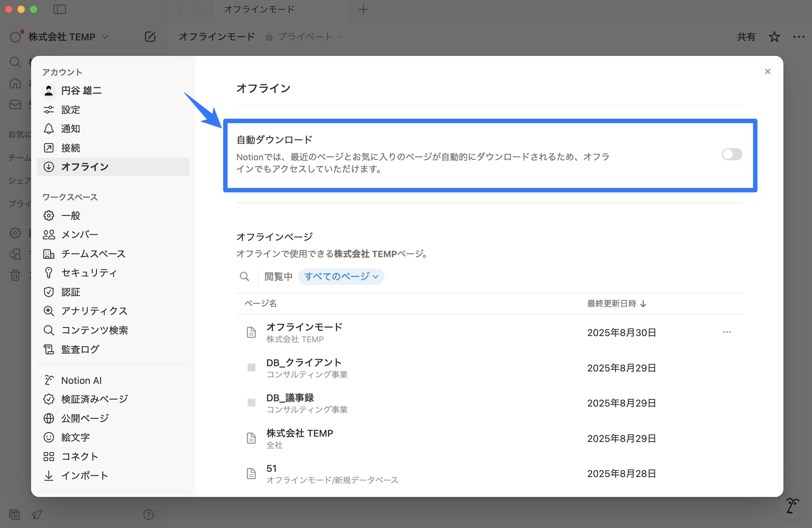Image resolution: width=812 pixels, height=528 pixels.
Task: Open 絵文字 emoji settings
Action: (113, 437)
